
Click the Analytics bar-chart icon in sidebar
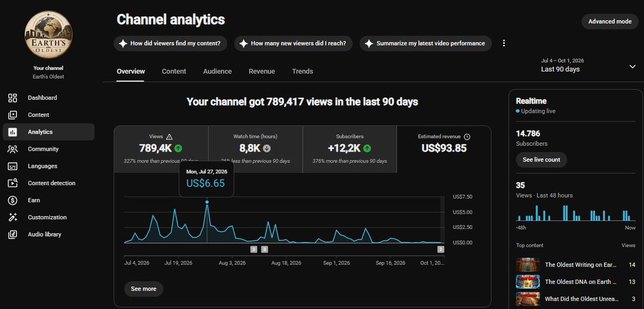(x=13, y=132)
